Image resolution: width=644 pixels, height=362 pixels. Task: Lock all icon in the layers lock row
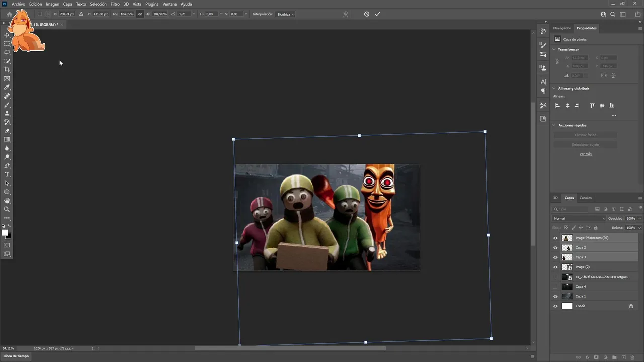pos(595,228)
